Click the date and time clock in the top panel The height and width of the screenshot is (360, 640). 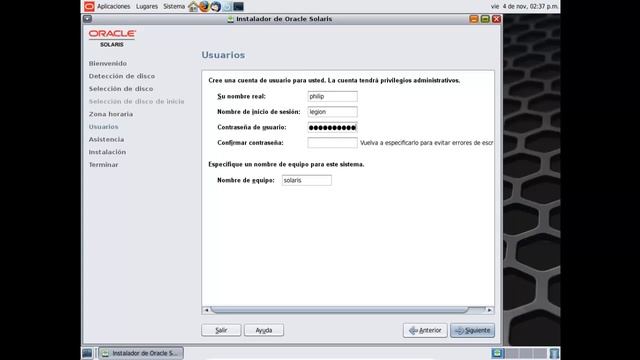tap(524, 6)
